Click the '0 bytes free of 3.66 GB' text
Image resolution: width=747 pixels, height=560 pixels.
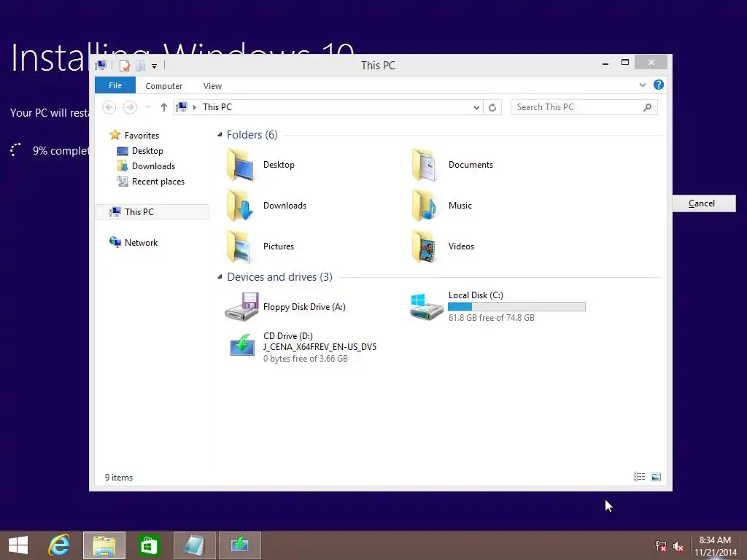point(306,359)
